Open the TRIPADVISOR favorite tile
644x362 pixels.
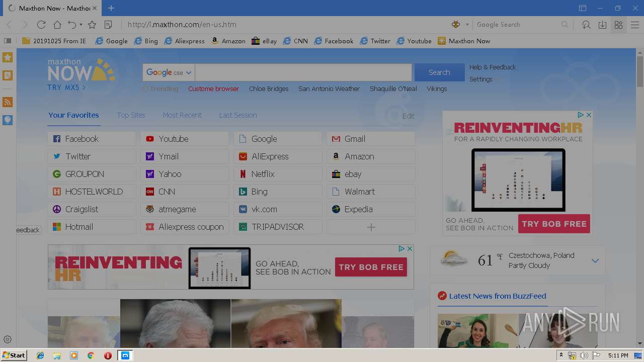(278, 227)
